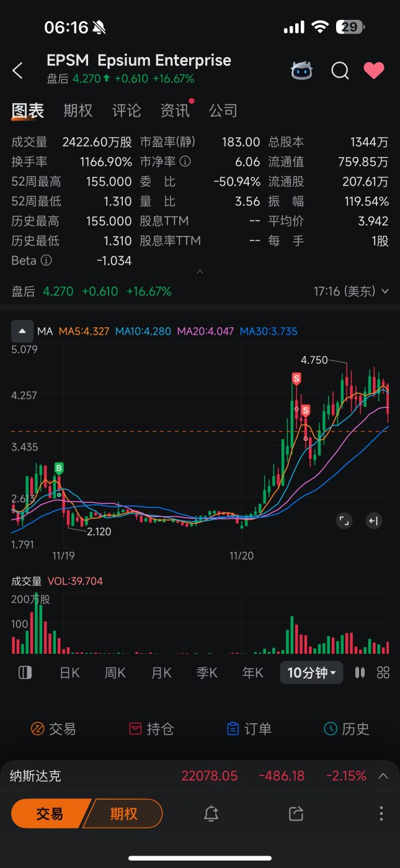400x868 pixels.
Task: Select the 日K timeframe
Action: click(x=69, y=673)
